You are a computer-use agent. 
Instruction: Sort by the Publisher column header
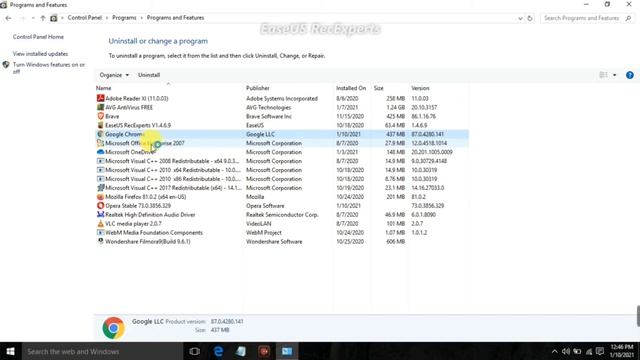(x=258, y=88)
